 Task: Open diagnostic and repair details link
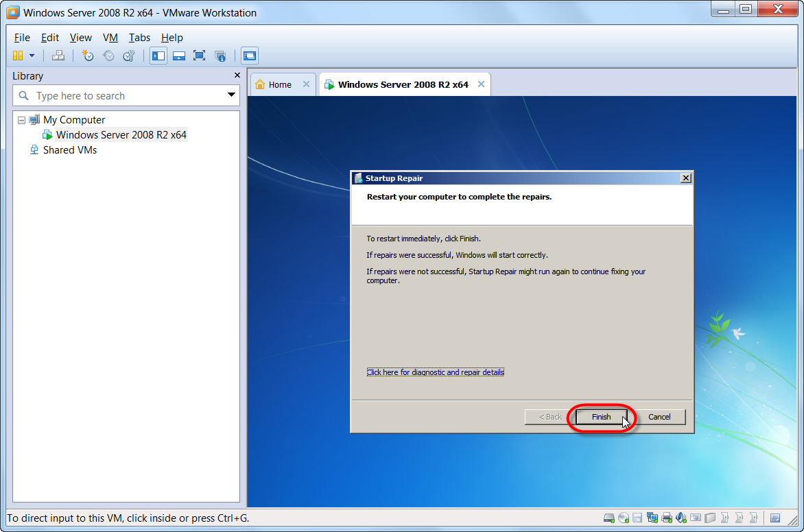(x=436, y=372)
